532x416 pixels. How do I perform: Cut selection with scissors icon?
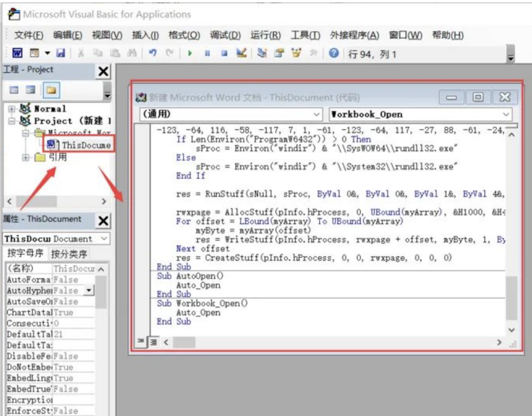81,53
